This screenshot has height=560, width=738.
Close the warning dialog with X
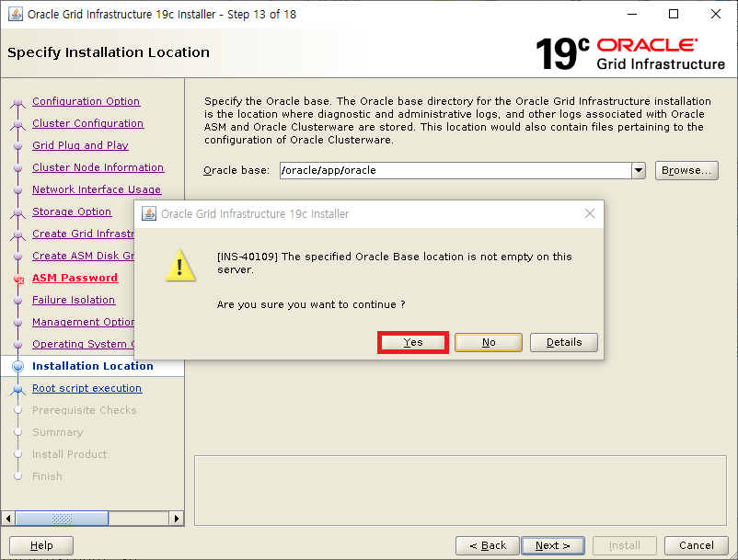(590, 213)
